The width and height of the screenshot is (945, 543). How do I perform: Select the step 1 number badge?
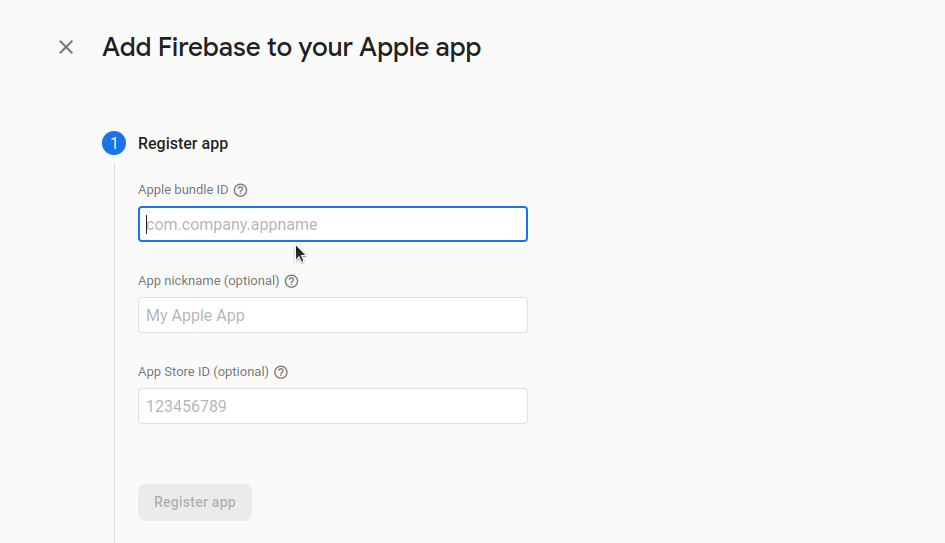(x=114, y=143)
